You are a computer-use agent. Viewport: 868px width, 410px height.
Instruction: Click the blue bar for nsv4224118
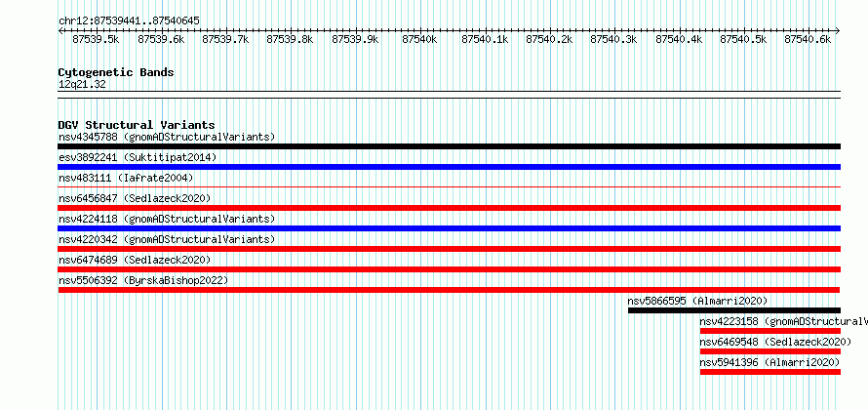pyautogui.click(x=449, y=228)
